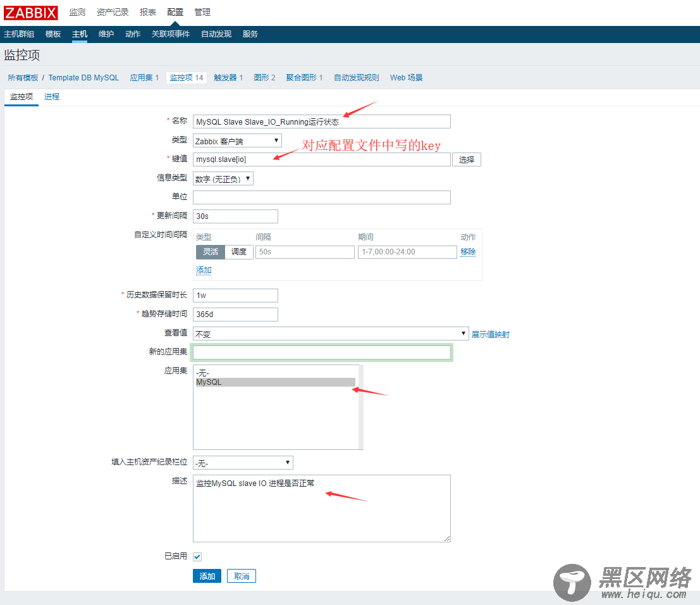Go to 自动发现 submenu
Viewport: 700px width, 605px height.
click(216, 34)
